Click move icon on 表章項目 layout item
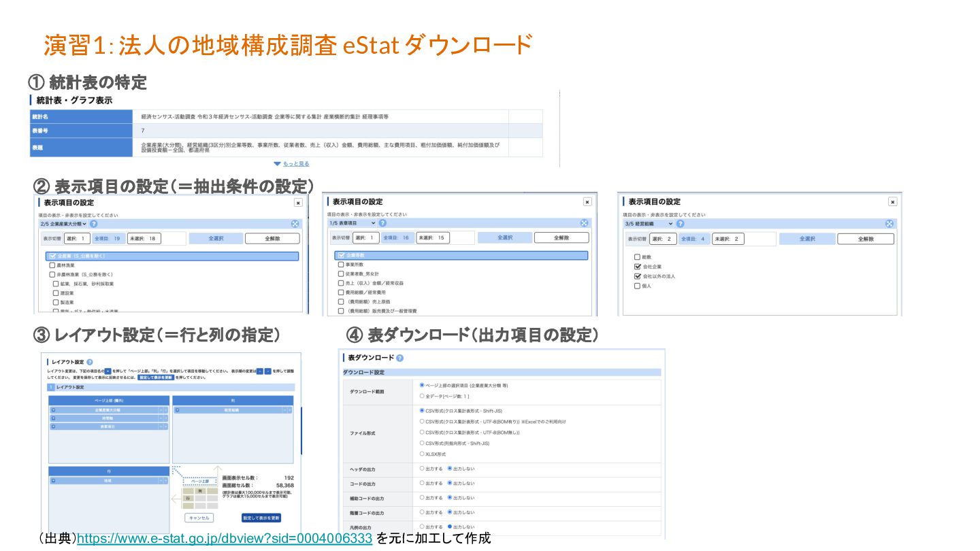 point(53,427)
